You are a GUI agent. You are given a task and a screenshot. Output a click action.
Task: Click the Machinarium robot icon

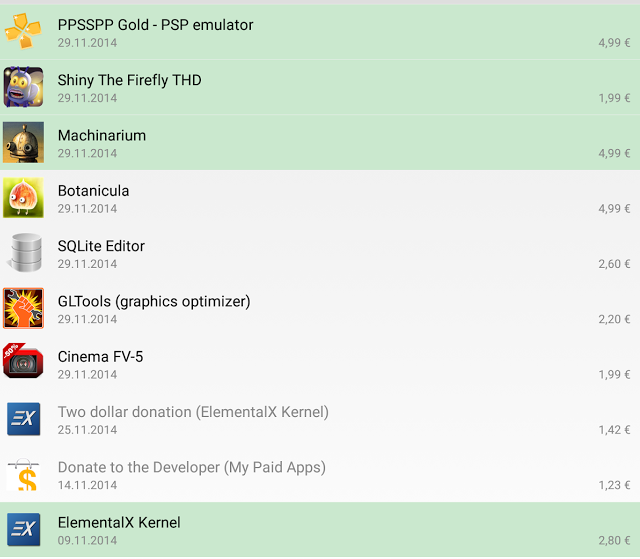click(x=23, y=142)
